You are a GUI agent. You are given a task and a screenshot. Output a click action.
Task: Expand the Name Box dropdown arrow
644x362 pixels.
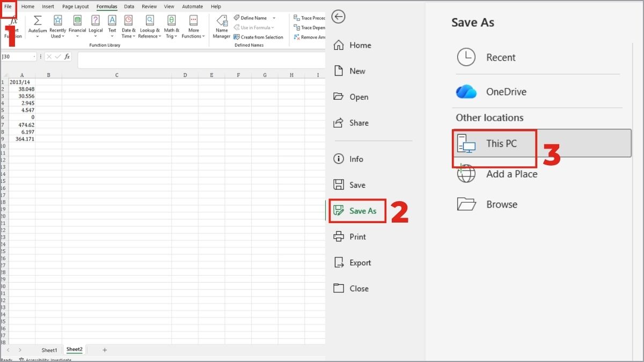point(34,56)
